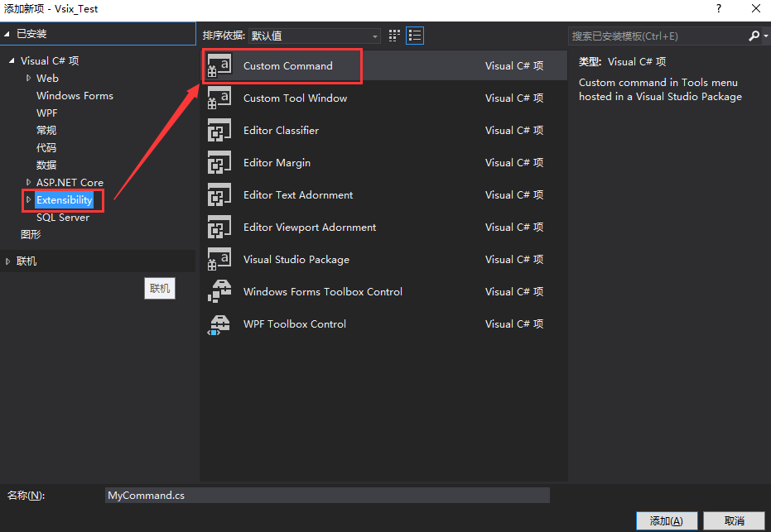Close the 添加新项 dialog

[x=756, y=8]
